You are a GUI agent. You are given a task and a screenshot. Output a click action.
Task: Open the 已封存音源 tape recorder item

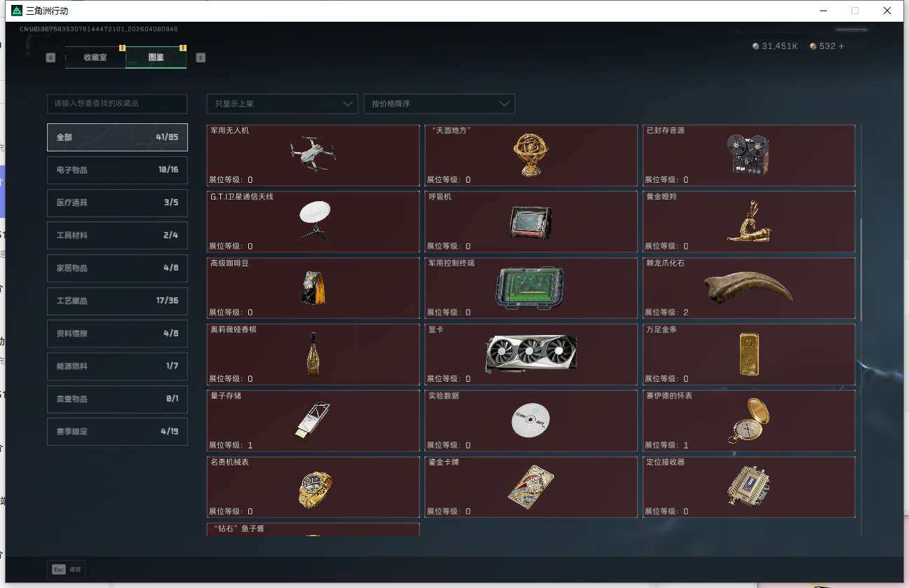pyautogui.click(x=749, y=156)
